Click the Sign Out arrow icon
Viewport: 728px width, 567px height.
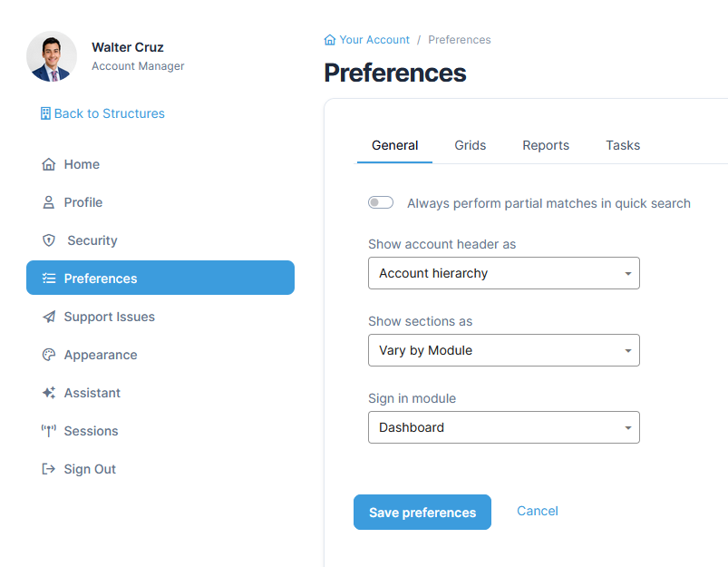[49, 469]
